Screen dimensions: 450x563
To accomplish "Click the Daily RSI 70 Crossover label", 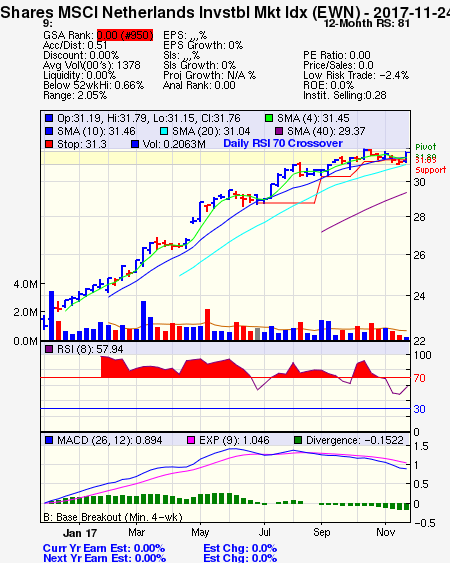I will pos(283,143).
